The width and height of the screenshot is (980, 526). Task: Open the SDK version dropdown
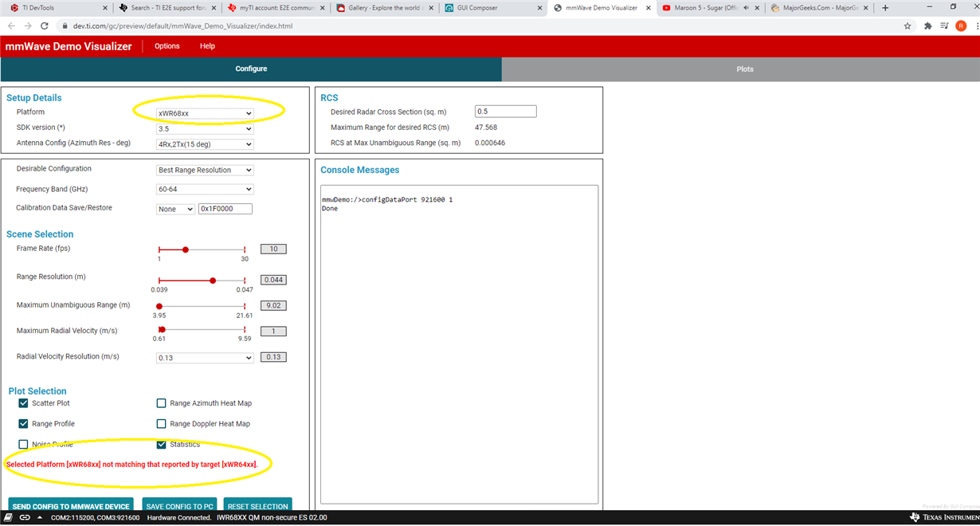(205, 128)
